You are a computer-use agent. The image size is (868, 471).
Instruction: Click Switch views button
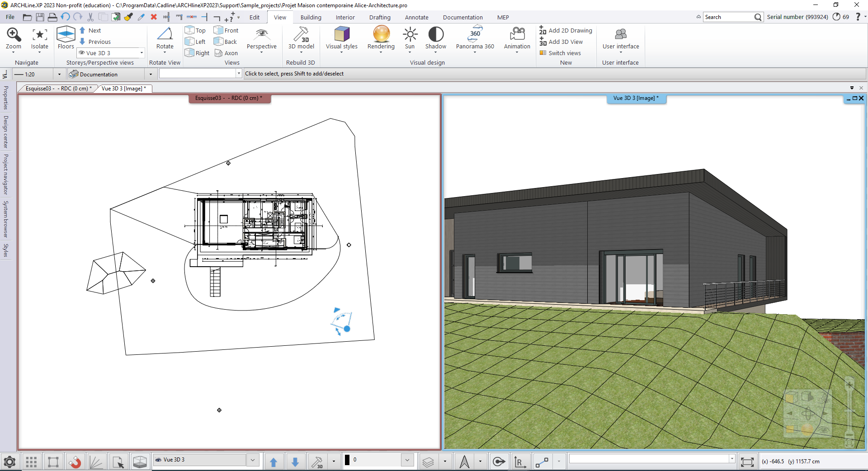click(x=561, y=53)
